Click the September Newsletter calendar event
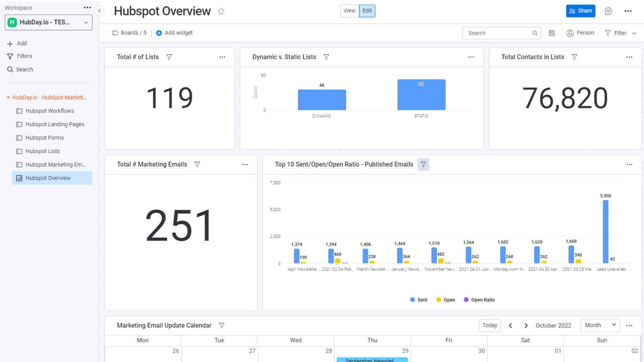Image resolution: width=644 pixels, height=362 pixels. point(372,360)
